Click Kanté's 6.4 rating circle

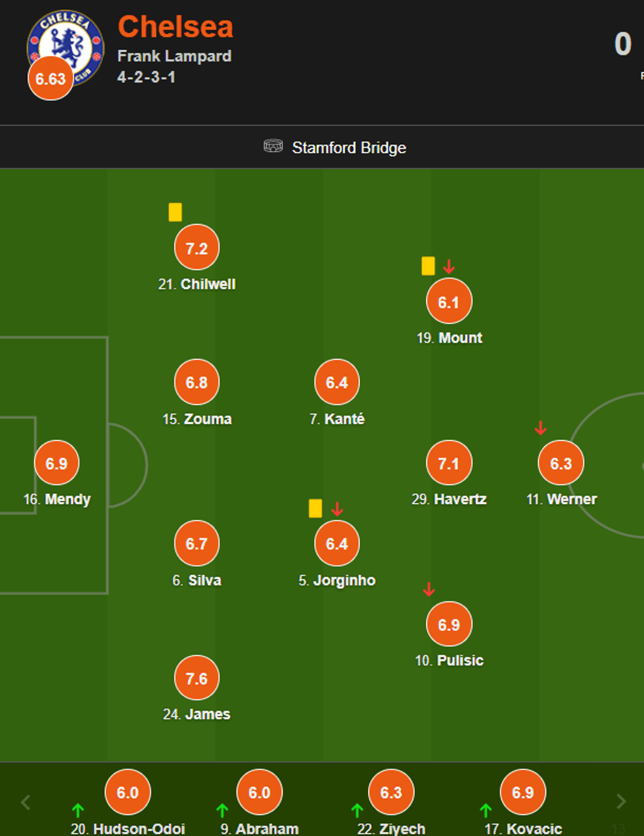click(336, 383)
